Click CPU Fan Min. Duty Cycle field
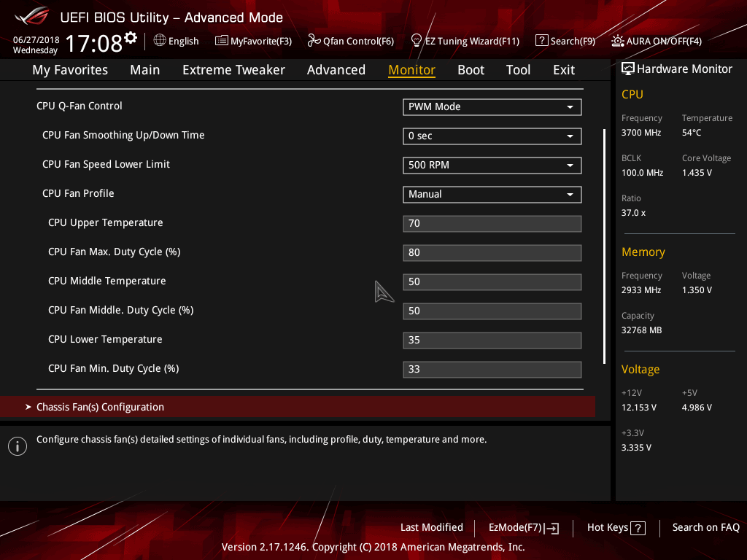Viewport: 747px width, 560px height. pos(492,370)
